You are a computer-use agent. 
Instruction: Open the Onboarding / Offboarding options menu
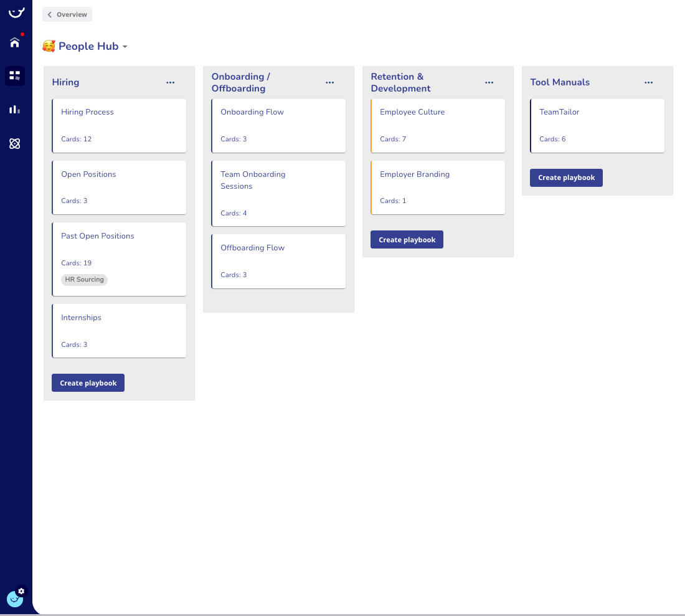[329, 82]
